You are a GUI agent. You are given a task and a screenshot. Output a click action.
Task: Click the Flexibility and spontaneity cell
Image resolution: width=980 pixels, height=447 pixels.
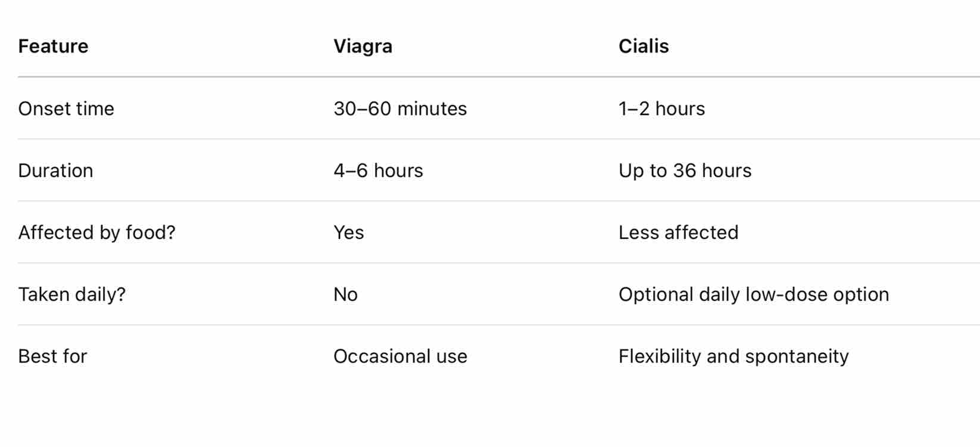point(734,356)
